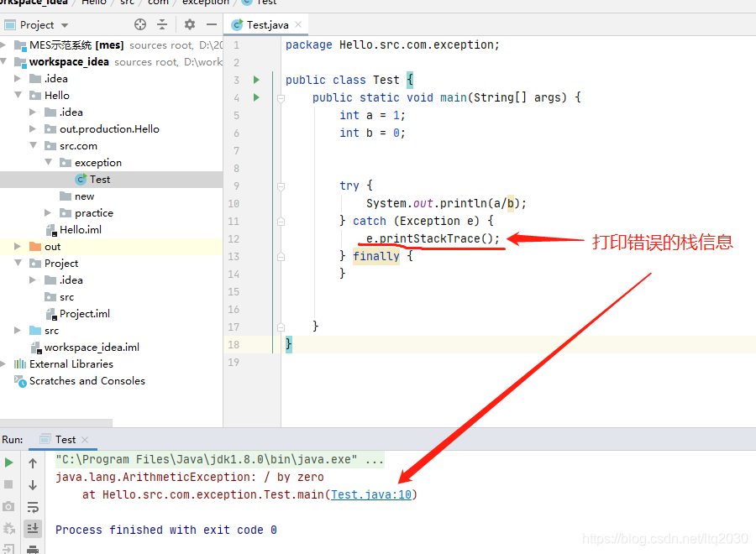Click line number 10 in gutter
This screenshot has width=756, height=554.
pos(234,203)
